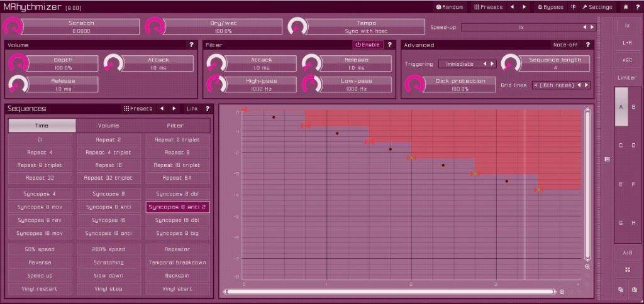Open Sequences Presets grid menu
Viewport: 644px width, 304px height.
pos(138,109)
